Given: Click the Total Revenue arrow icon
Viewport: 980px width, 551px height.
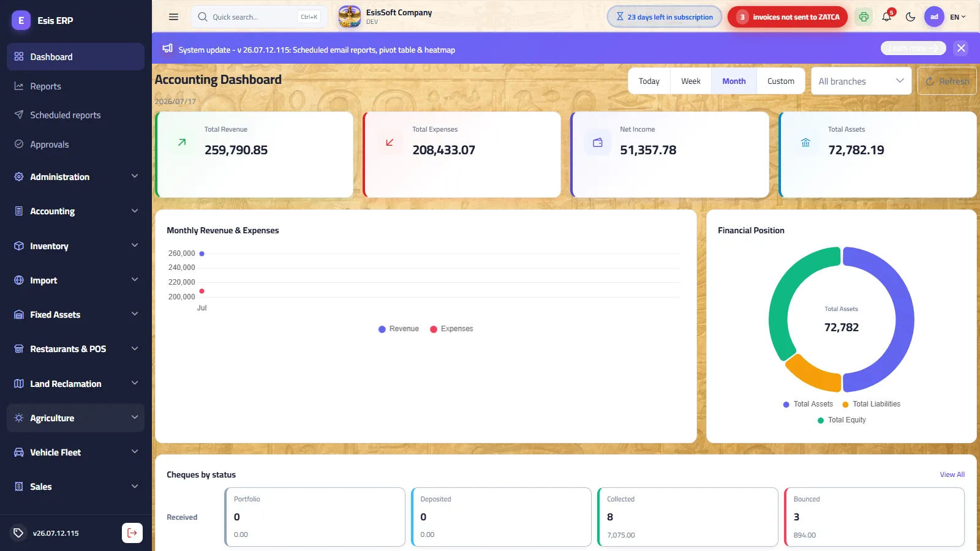Looking at the screenshot, I should point(182,142).
